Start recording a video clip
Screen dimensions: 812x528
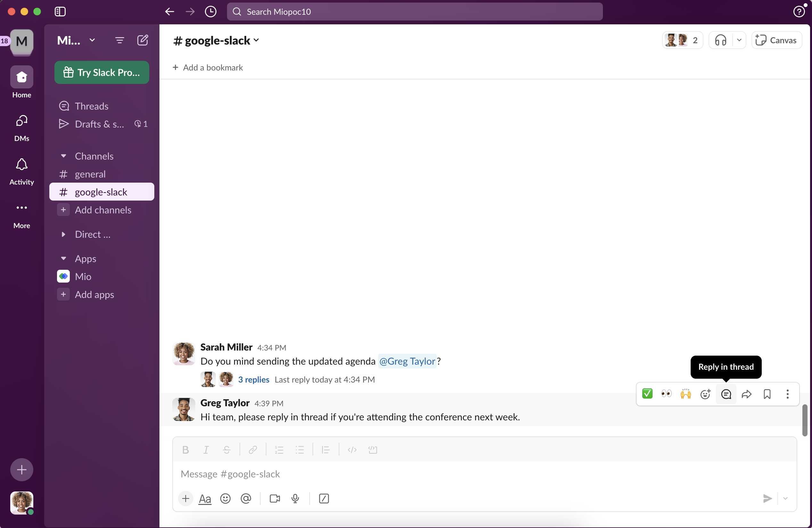275,498
